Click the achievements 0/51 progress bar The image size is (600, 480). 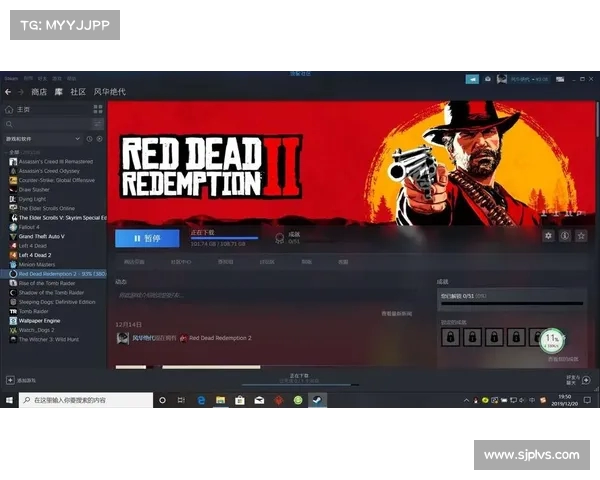tap(512, 304)
